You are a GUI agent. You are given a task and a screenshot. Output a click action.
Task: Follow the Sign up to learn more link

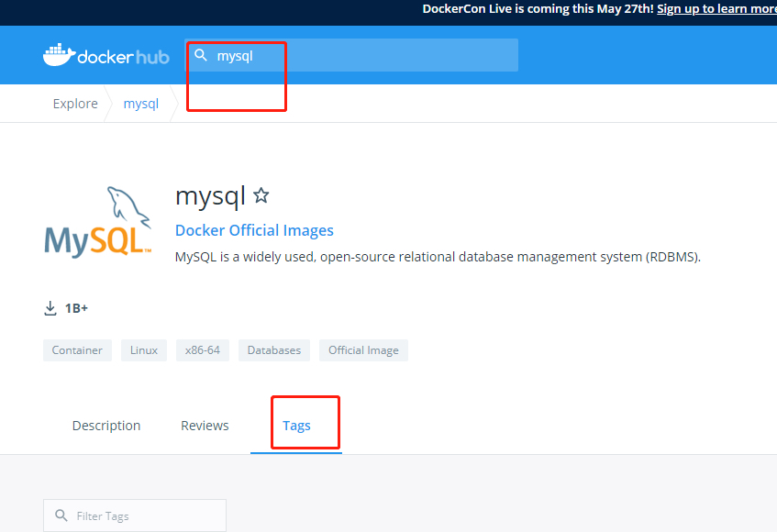tap(716, 9)
